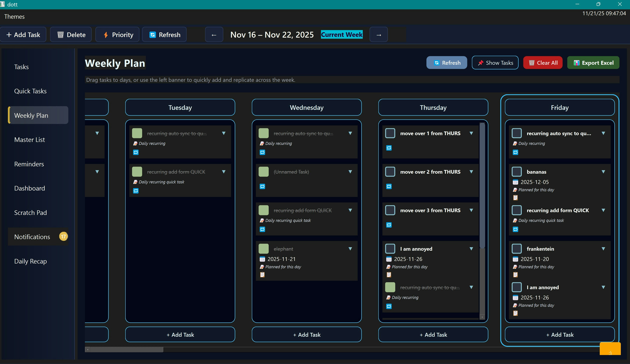Click the Export Excel button
630x364 pixels.
pos(593,63)
